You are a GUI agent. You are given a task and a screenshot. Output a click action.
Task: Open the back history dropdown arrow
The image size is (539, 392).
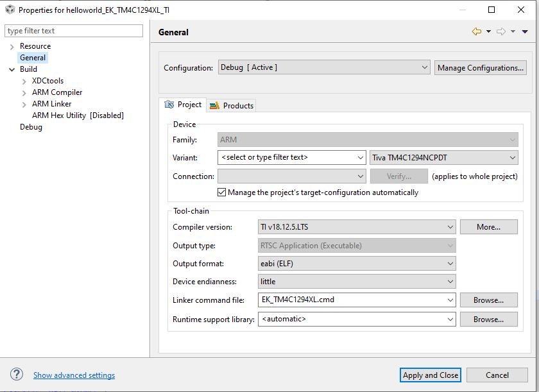coord(488,31)
